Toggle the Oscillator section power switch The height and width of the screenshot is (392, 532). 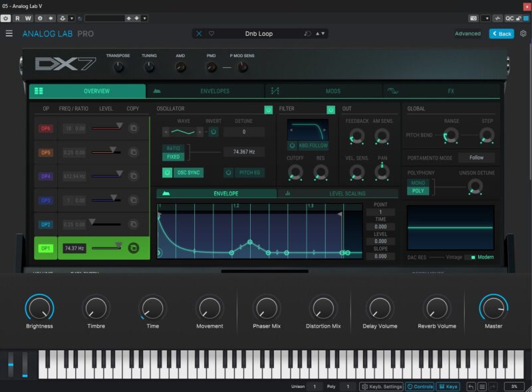pyautogui.click(x=269, y=110)
